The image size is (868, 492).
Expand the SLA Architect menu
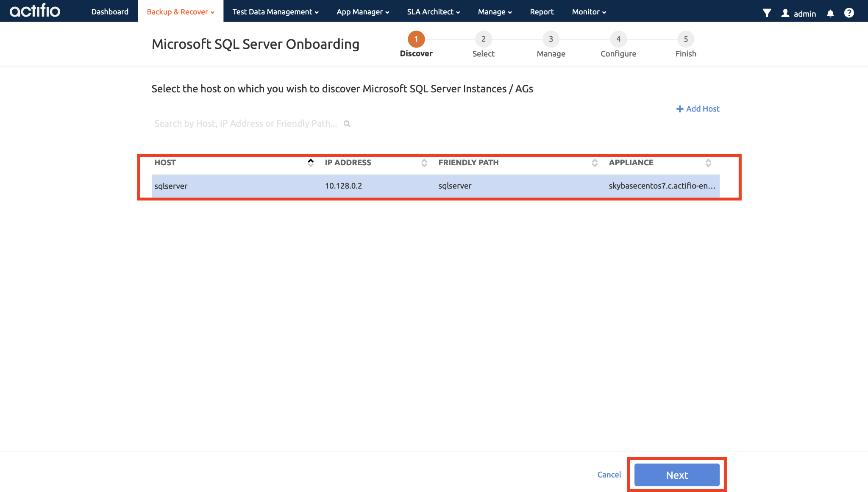tap(433, 11)
